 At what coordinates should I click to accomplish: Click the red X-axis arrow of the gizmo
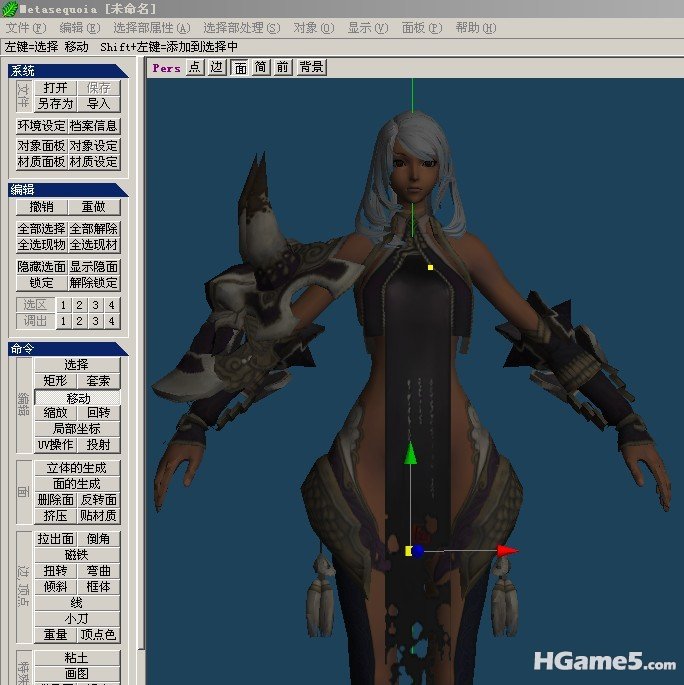[507, 550]
